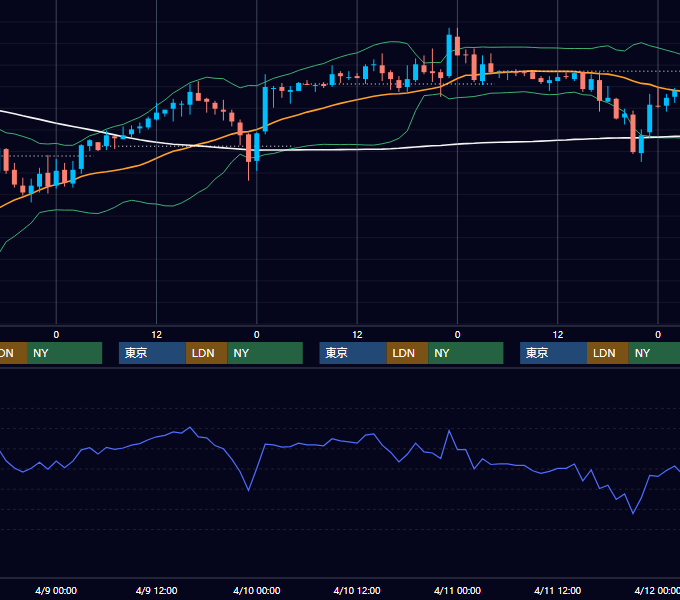The width and height of the screenshot is (680, 600).
Task: Select the NY session block spanning 4/12 00:00
Action: click(x=654, y=353)
